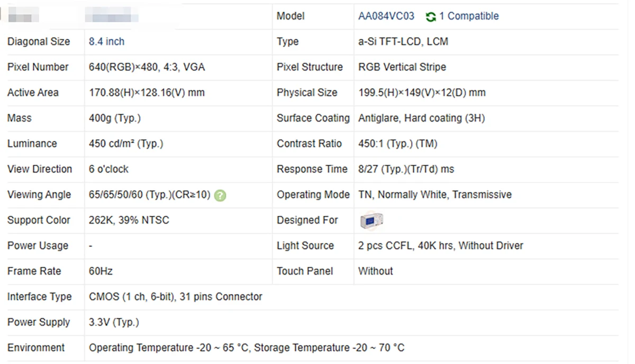Click the Physical Size dimensions text
The width and height of the screenshot is (635, 364).
click(x=422, y=93)
